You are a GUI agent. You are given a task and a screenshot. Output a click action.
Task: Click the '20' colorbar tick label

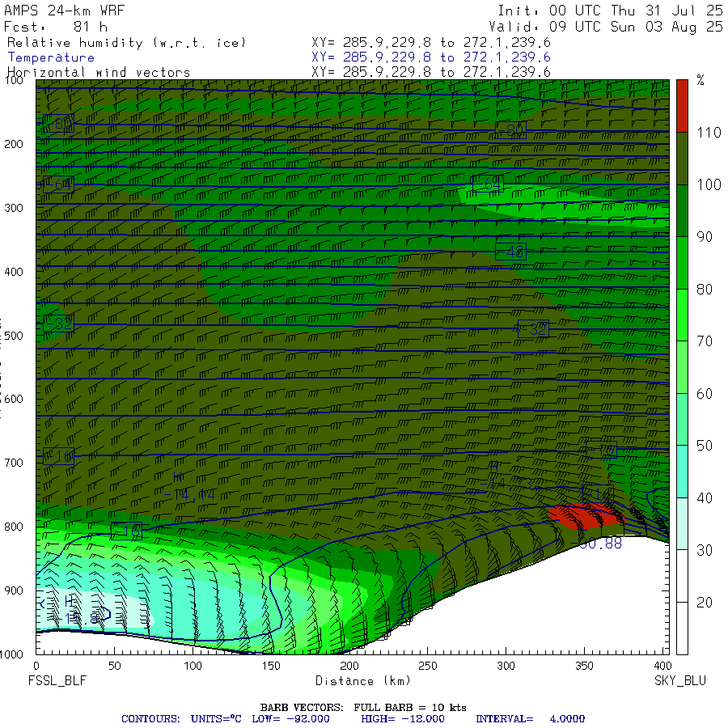point(705,603)
